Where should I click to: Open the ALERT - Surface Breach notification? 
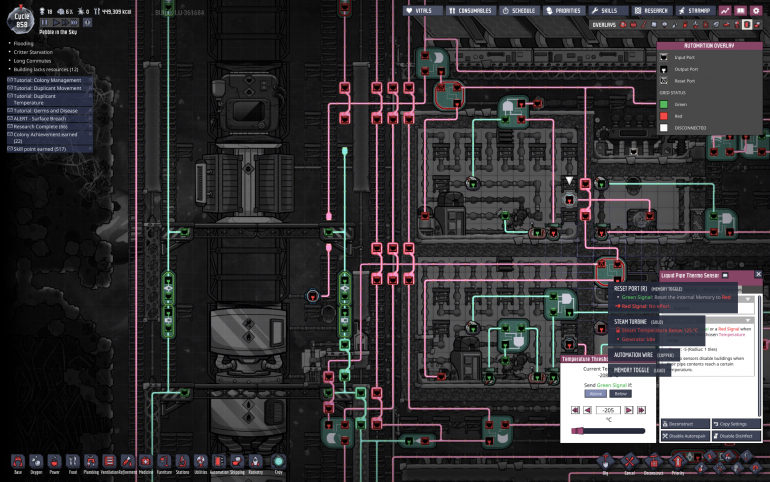(50, 118)
